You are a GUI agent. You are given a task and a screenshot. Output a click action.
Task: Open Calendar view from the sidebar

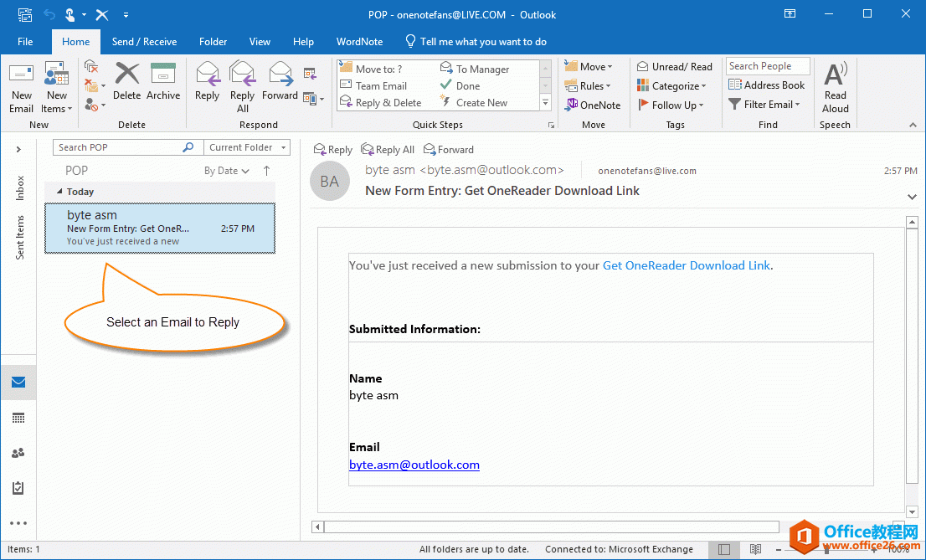(18, 418)
